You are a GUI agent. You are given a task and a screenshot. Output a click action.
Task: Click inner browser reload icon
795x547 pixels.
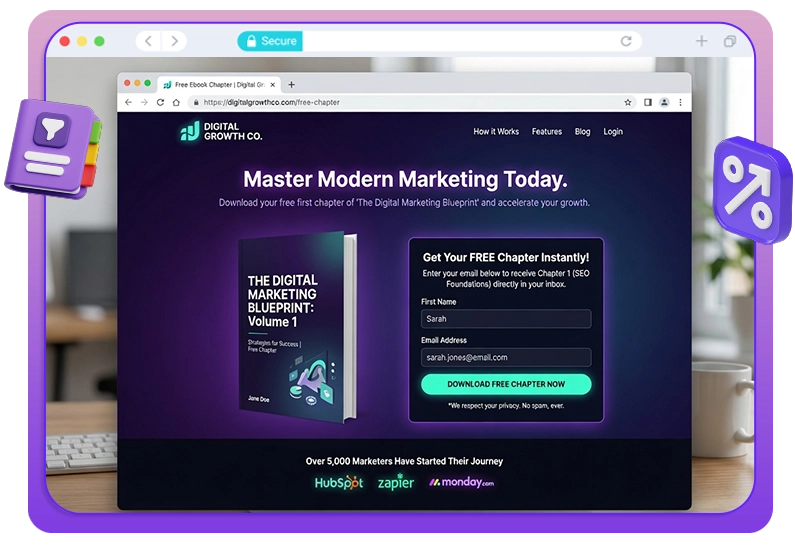tap(160, 102)
